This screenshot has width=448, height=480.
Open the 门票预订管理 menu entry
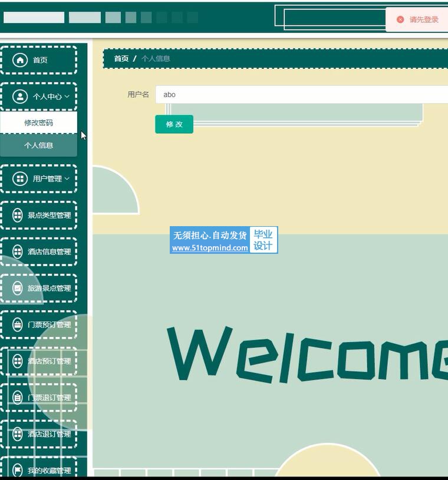38,325
